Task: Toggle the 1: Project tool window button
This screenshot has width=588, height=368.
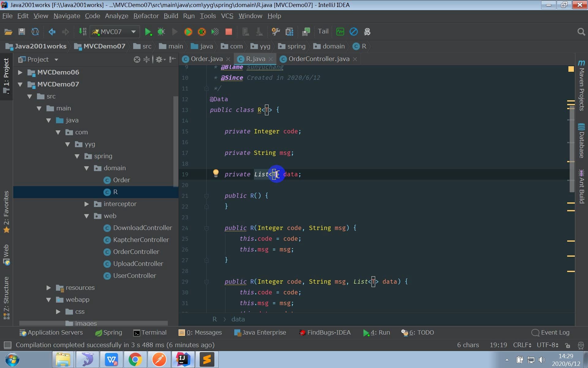Action: (x=6, y=76)
